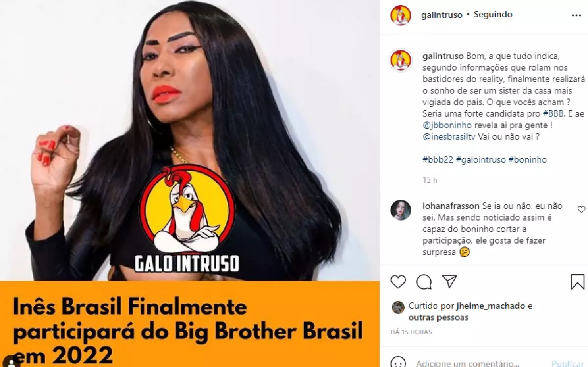
Task: Open the #galointruso hashtag
Action: 481,160
